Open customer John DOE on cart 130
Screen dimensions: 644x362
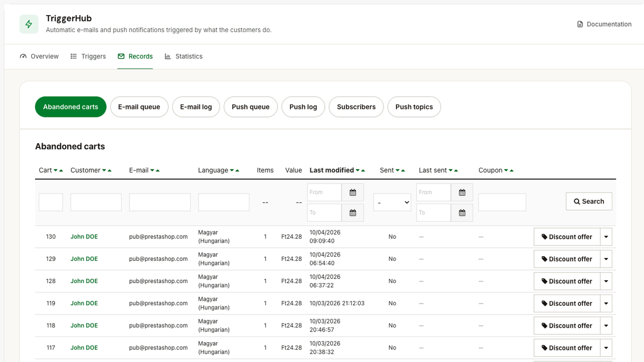pos(84,237)
